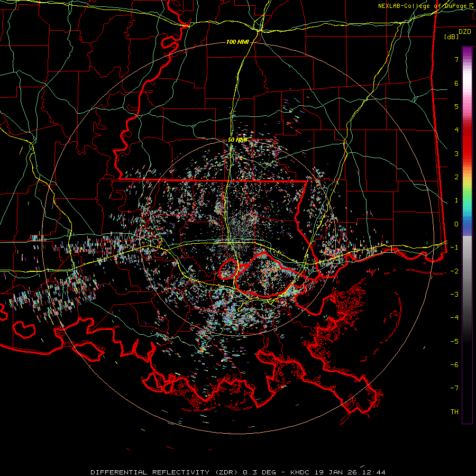Select the "0" value on the color scale

(456, 224)
